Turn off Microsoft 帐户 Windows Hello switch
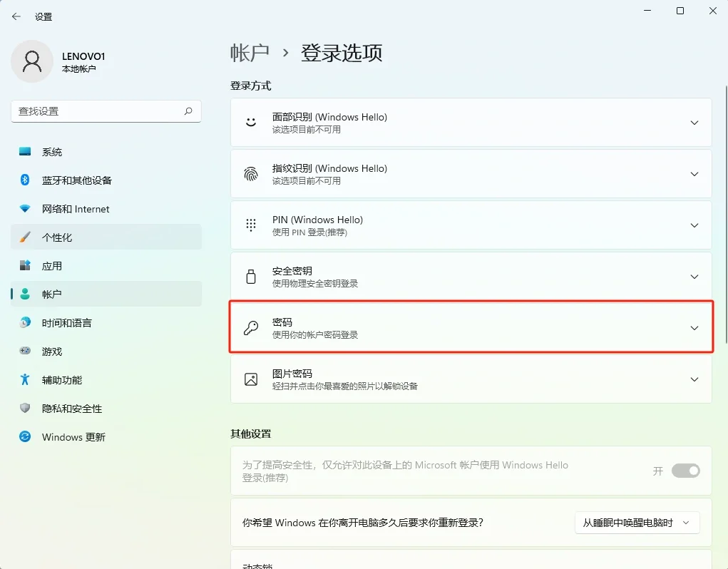The image size is (728, 569). 685,471
